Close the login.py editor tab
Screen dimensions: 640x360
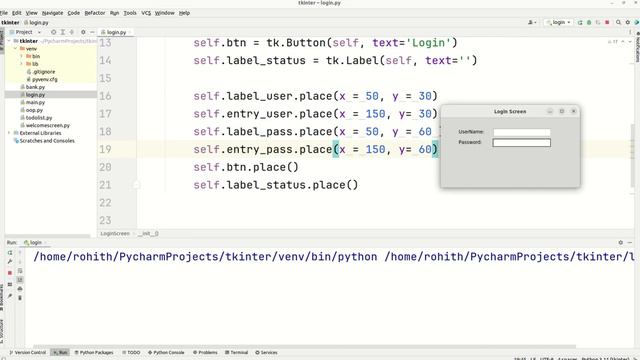(130, 32)
